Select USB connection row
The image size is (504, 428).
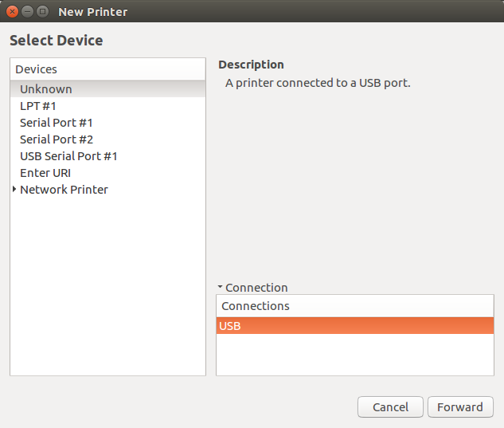354,326
